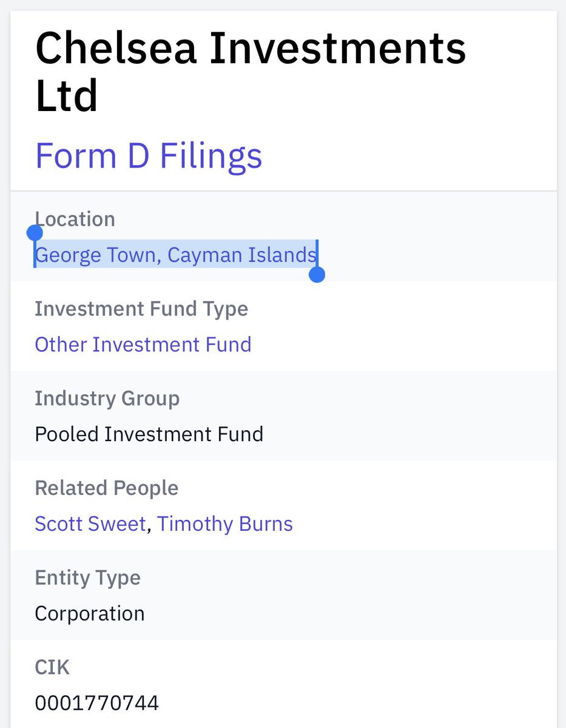Click the words 'Cayman Islands' in location
This screenshot has height=728, width=566.
tap(241, 255)
